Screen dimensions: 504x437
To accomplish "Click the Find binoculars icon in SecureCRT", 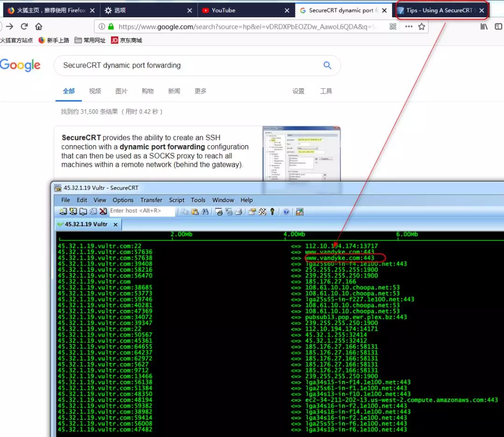I will pos(205,211).
